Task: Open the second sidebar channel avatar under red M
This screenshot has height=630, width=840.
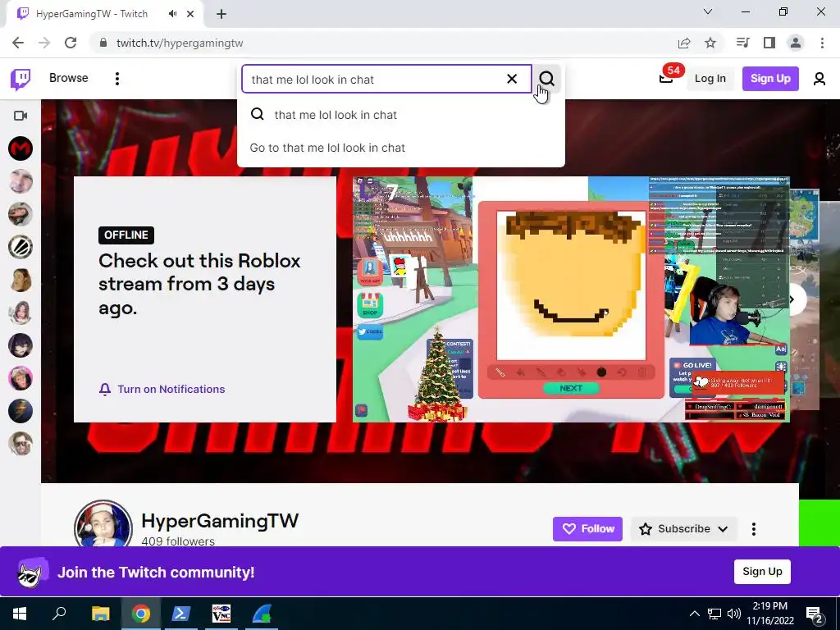Action: click(21, 181)
